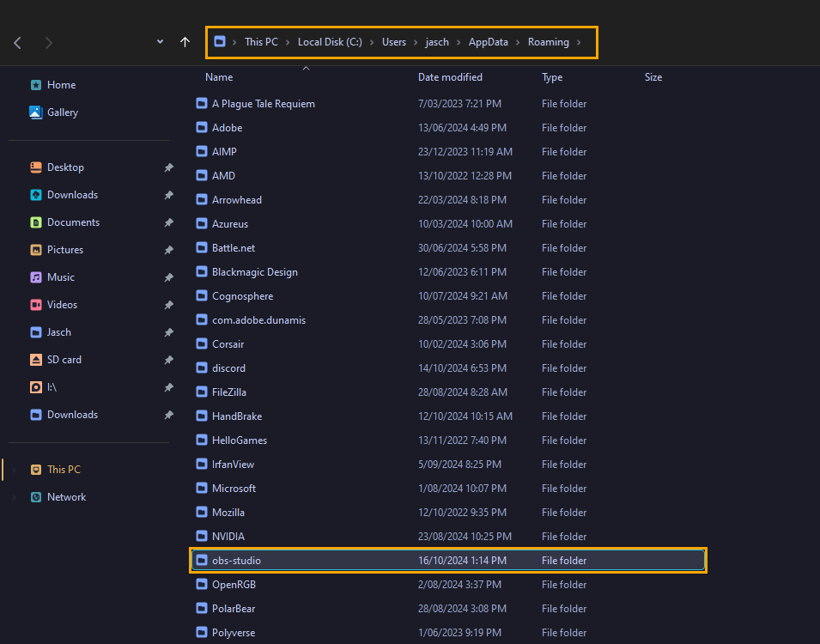
Task: Click the Battle.net folder icon
Action: 202,247
